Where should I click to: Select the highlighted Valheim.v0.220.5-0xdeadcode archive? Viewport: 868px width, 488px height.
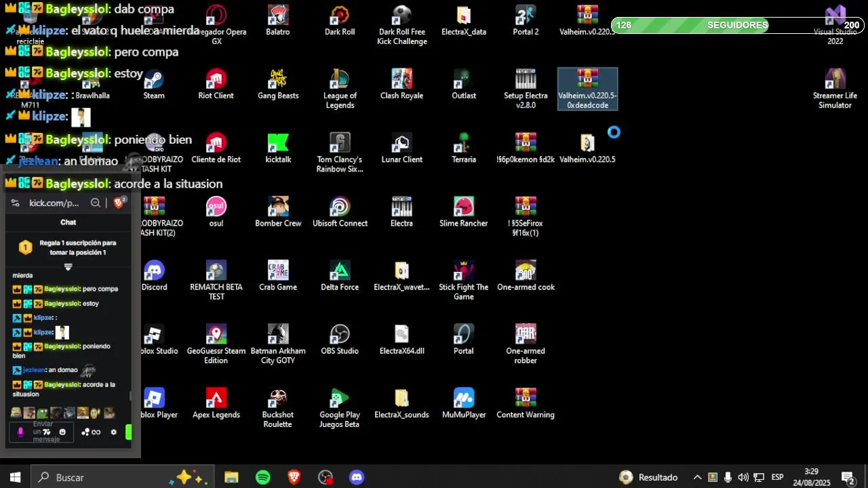587,89
